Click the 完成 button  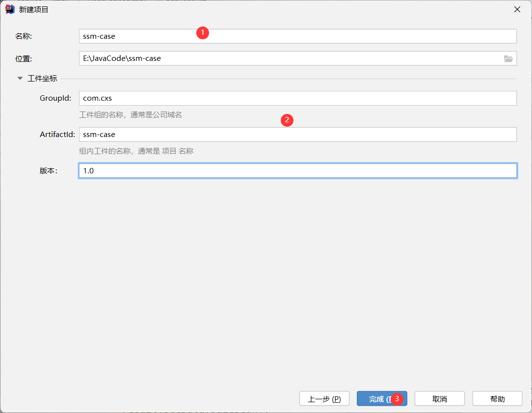(x=382, y=399)
